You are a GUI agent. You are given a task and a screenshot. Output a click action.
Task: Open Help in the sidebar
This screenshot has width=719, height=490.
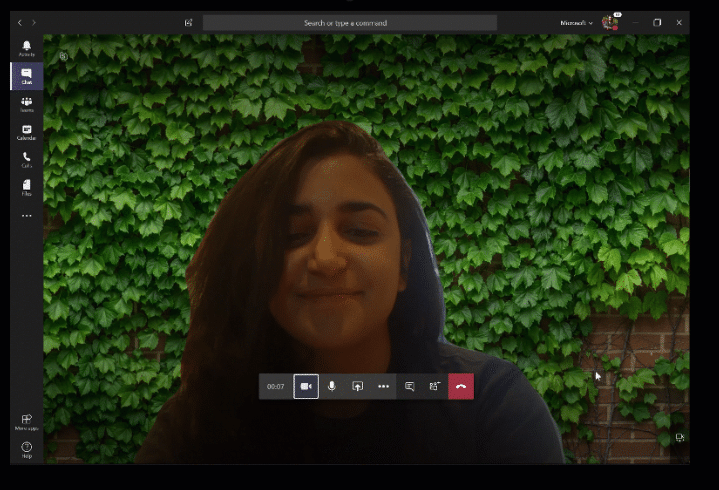point(27,450)
